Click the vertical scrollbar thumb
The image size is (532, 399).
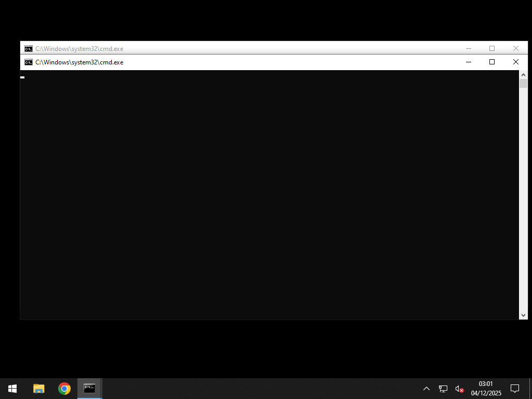(x=524, y=83)
